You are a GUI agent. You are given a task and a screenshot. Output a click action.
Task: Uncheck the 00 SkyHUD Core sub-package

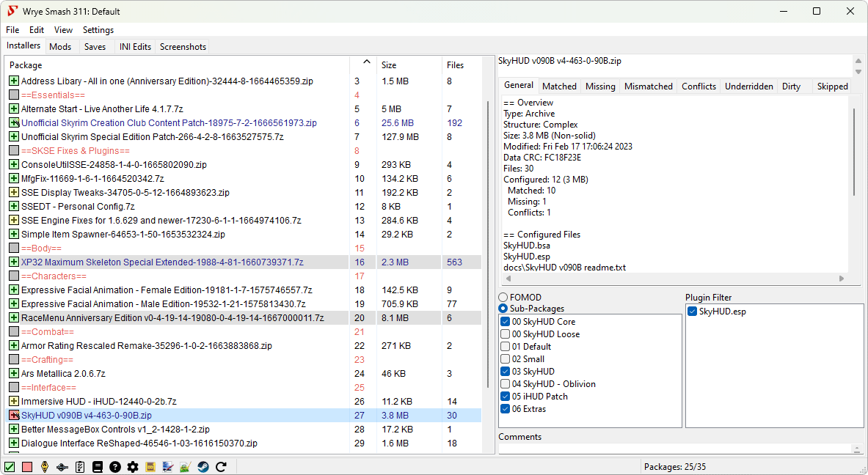pos(505,321)
